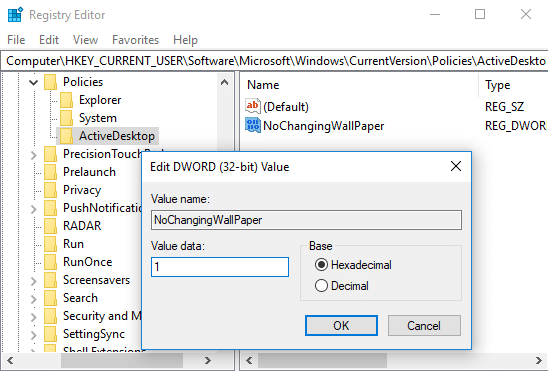Select the ActiveDesktop folder icon
The height and width of the screenshot is (371, 548).
tap(66, 136)
